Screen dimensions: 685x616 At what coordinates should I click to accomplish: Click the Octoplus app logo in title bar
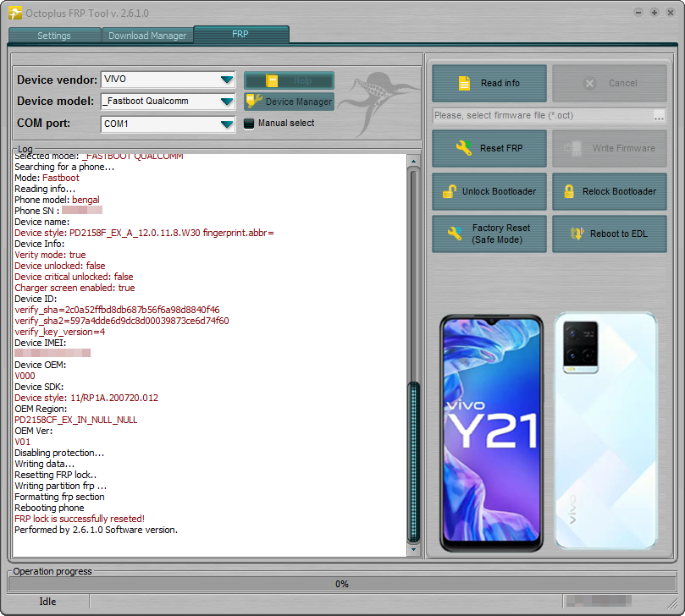[x=15, y=13]
